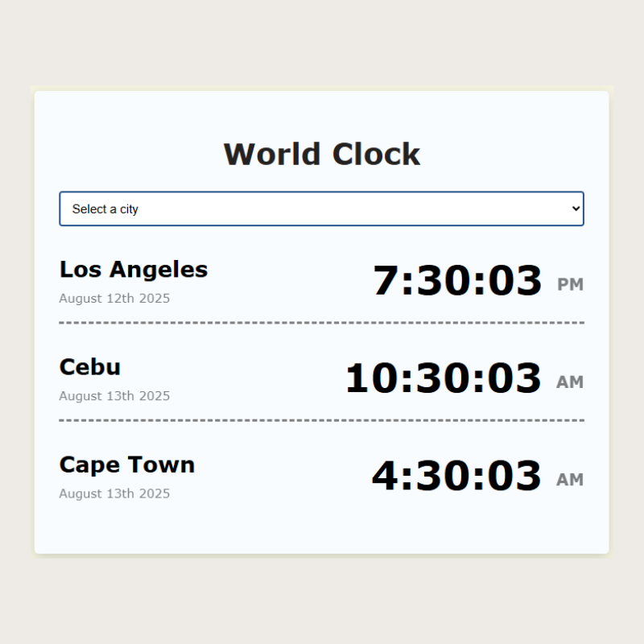Select the Cape Town entry
Viewport: 644px width, 644px height.
pyautogui.click(x=126, y=464)
